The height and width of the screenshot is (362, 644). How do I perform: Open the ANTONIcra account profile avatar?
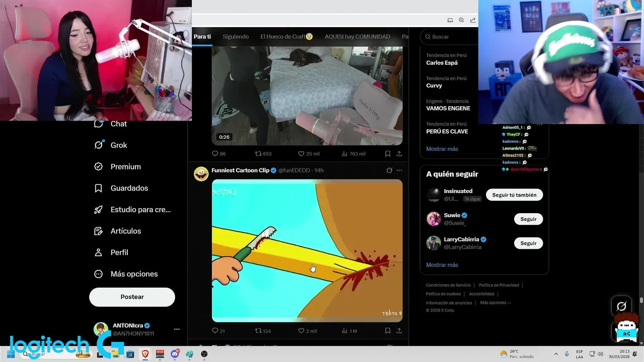(x=101, y=329)
